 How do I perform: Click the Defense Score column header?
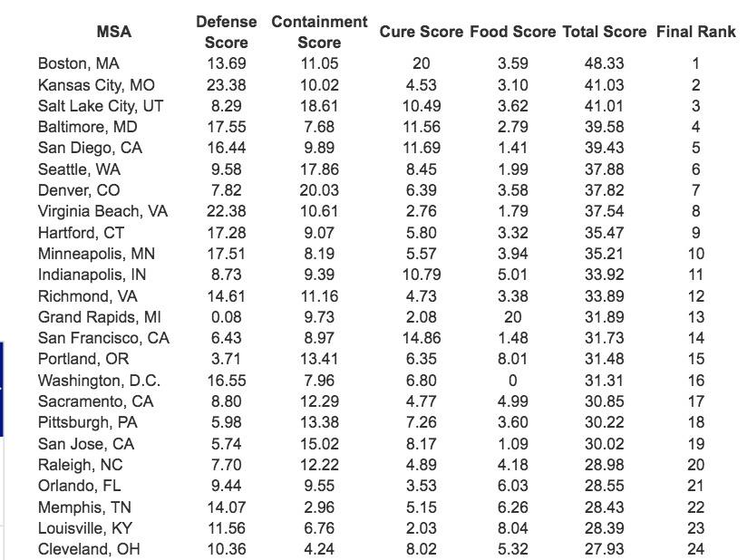(x=226, y=32)
